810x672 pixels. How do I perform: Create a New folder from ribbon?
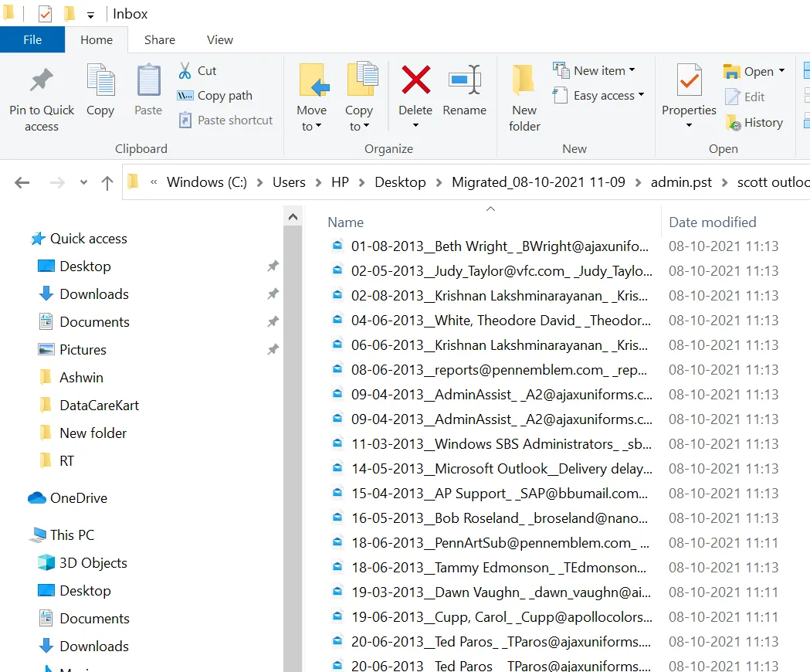click(524, 96)
